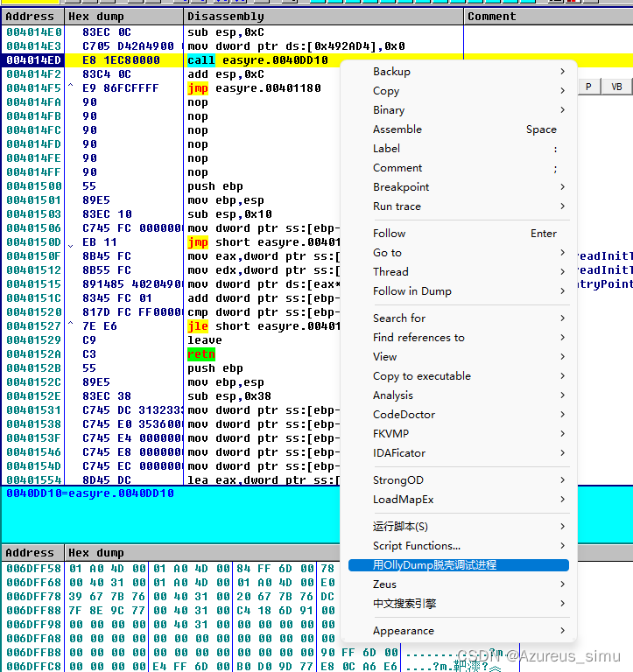Select address 0040152B row
633x672 pixels.
[34, 368]
